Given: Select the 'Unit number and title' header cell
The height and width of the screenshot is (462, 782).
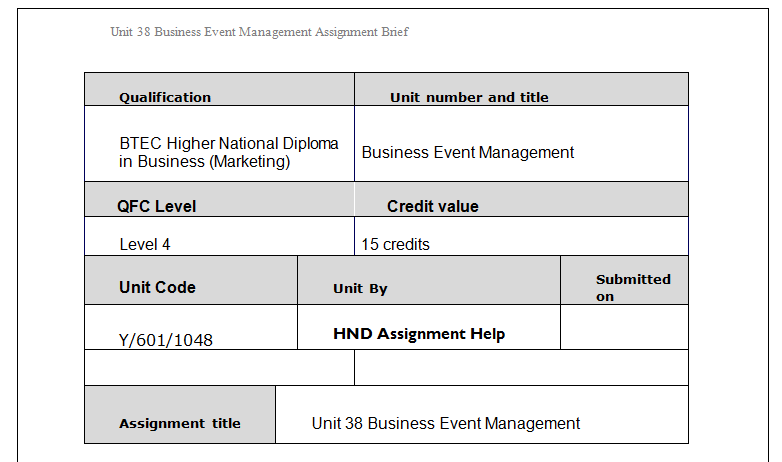Looking at the screenshot, I should coord(521,89).
